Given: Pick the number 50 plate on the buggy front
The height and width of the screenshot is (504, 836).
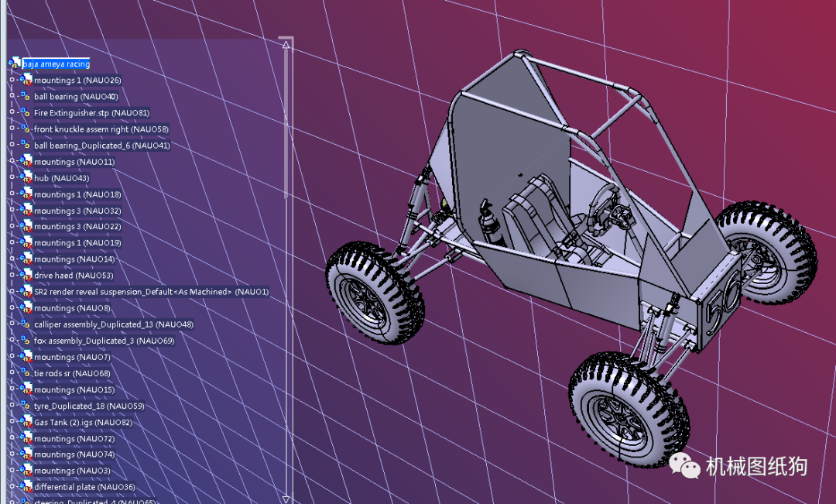Looking at the screenshot, I should click(x=721, y=303).
